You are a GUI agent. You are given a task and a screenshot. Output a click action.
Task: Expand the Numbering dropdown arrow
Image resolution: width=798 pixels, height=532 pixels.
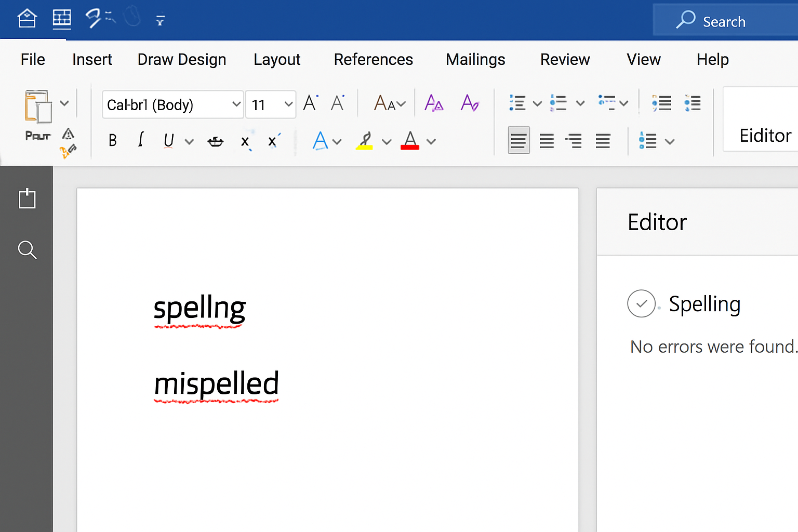(580, 103)
